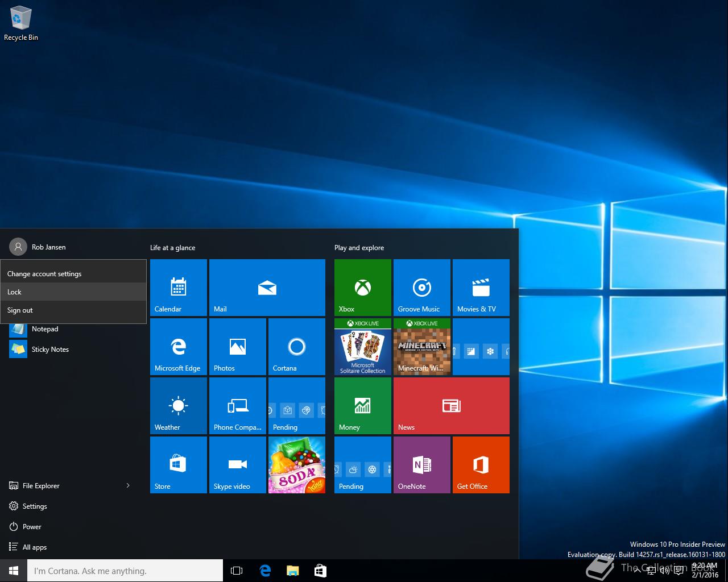Viewport: 728px width, 582px height.
Task: Open the Calendar tile
Action: point(179,288)
